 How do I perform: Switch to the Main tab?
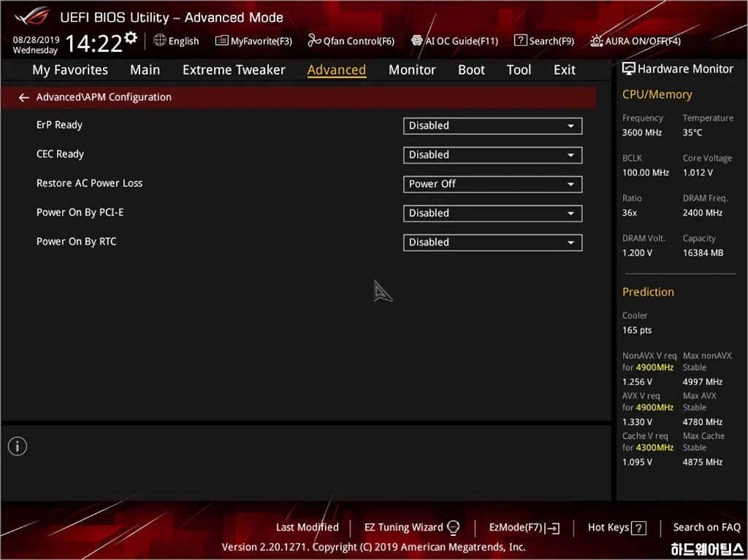coord(145,70)
